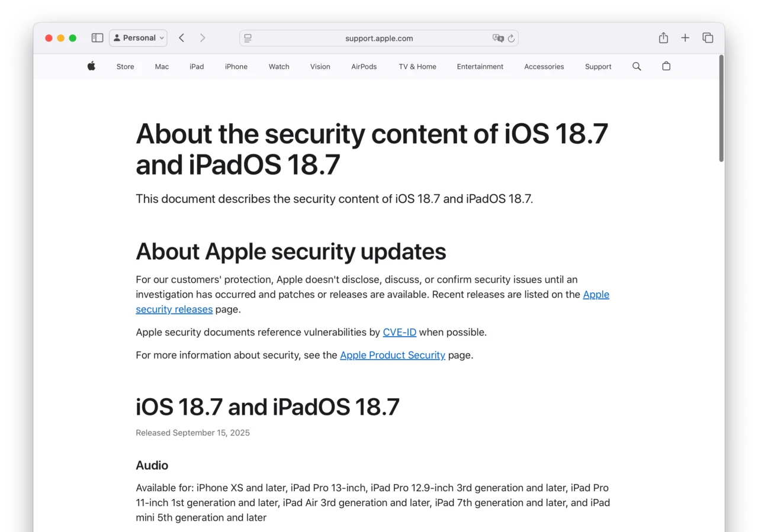The image size is (758, 532).
Task: Select Entertainment in the Apple navigation bar
Action: coord(480,66)
